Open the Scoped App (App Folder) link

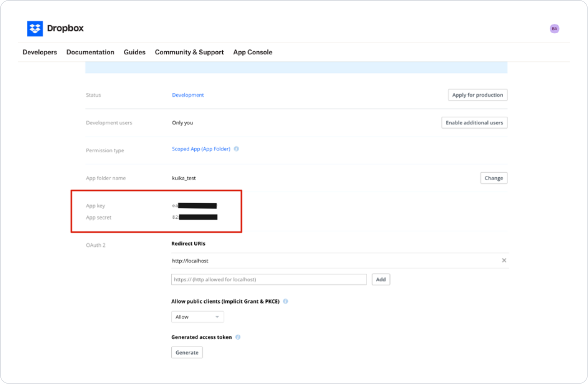coord(201,149)
